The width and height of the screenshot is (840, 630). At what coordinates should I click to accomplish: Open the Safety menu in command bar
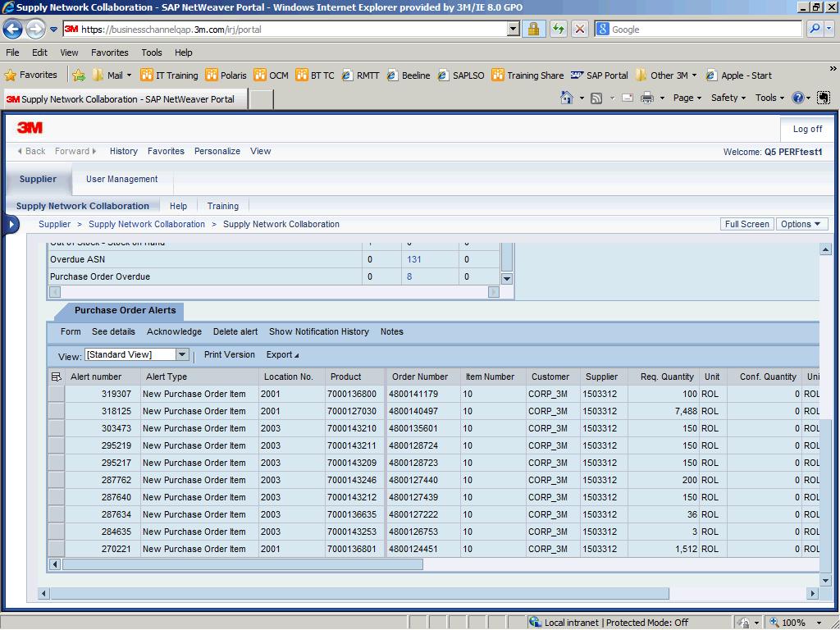pos(728,98)
